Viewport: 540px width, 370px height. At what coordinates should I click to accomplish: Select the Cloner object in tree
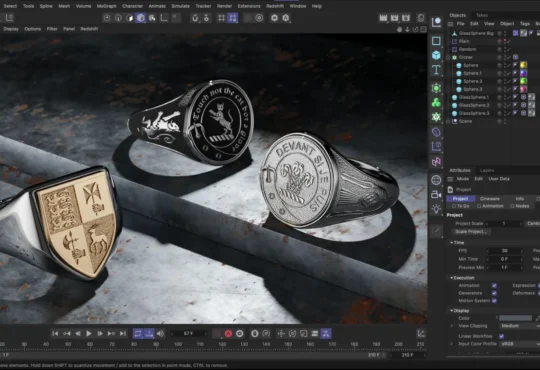coord(465,57)
